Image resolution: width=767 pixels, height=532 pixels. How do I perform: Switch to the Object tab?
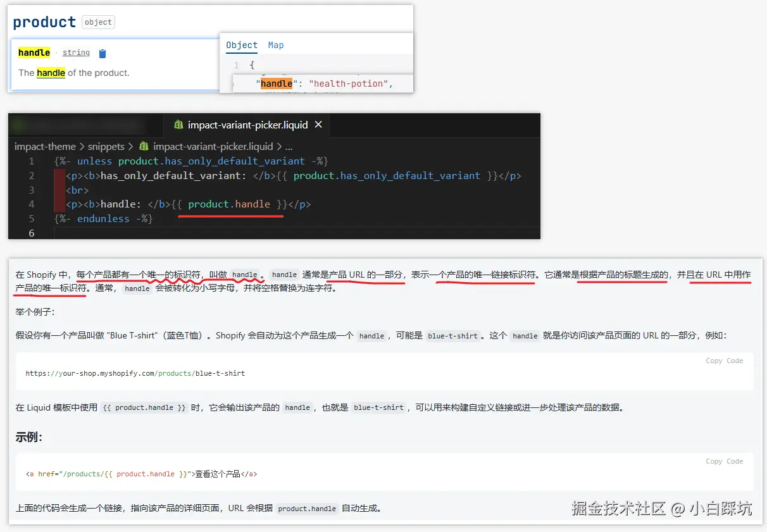pyautogui.click(x=242, y=45)
